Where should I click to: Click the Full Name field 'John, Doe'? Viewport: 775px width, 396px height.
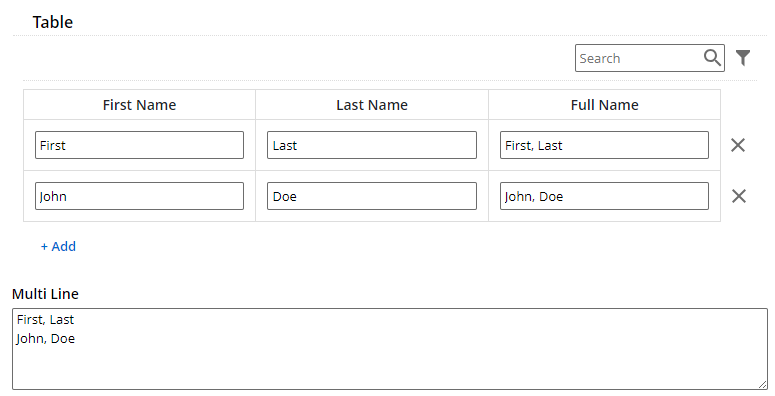(604, 196)
